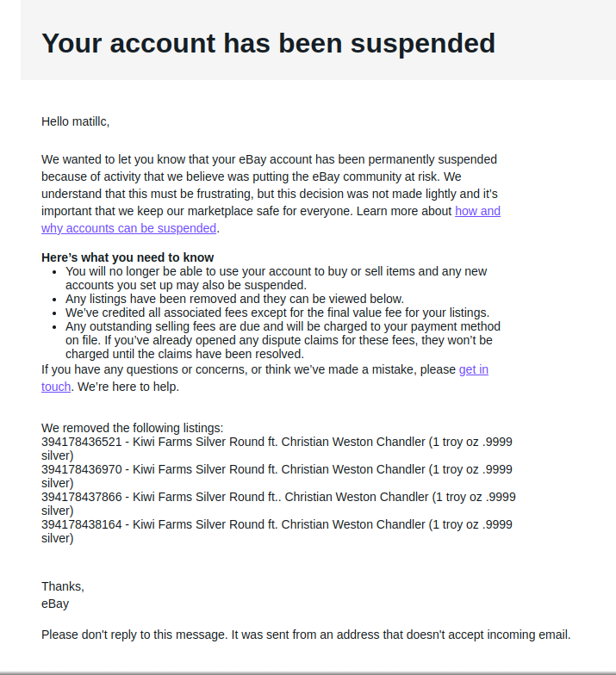Image resolution: width=616 pixels, height=675 pixels.
Task: Click the bullet 'Any listings have been removed'
Action: pyautogui.click(x=234, y=299)
